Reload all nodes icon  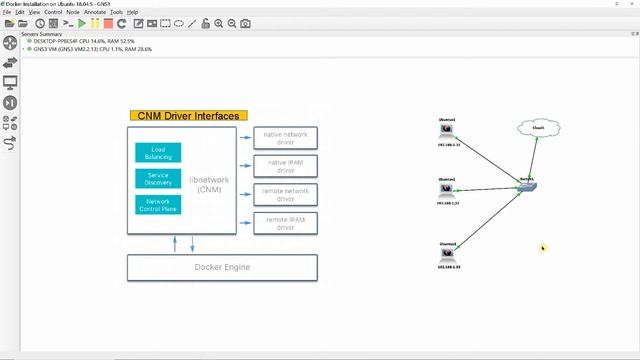[122, 24]
